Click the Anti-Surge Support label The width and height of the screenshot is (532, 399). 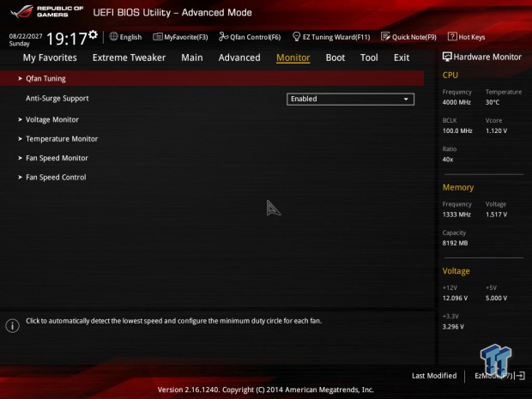coord(57,99)
